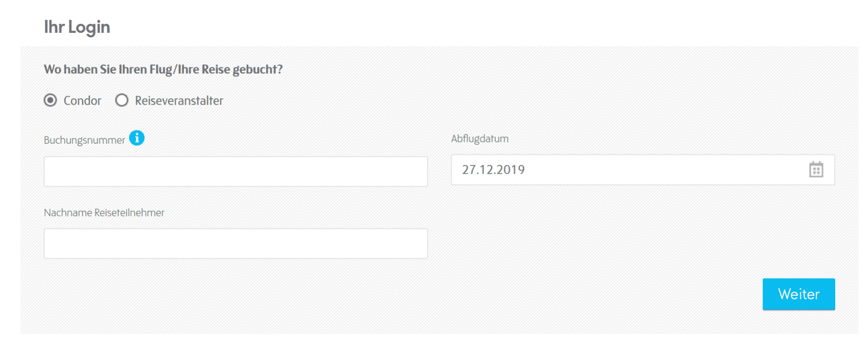Click the Ihr Login heading

tap(77, 27)
